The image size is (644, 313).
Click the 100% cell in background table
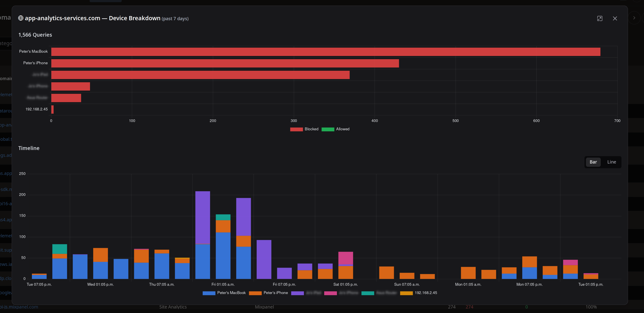591,307
